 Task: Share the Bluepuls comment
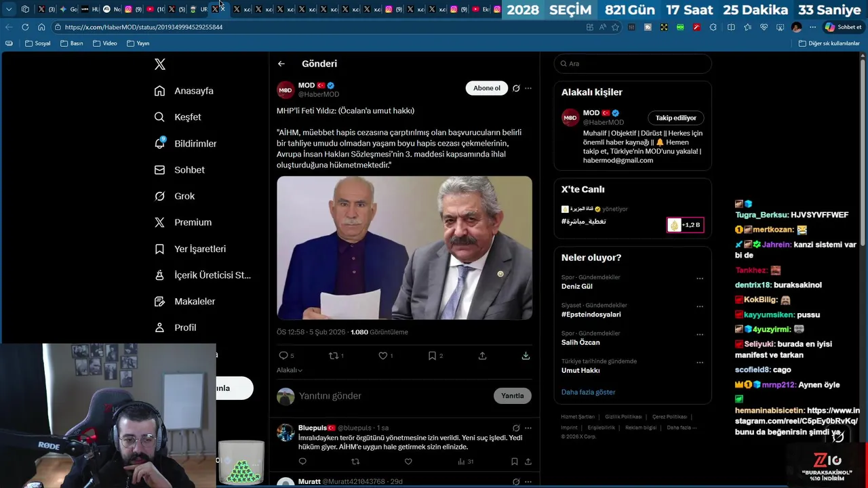(528, 462)
